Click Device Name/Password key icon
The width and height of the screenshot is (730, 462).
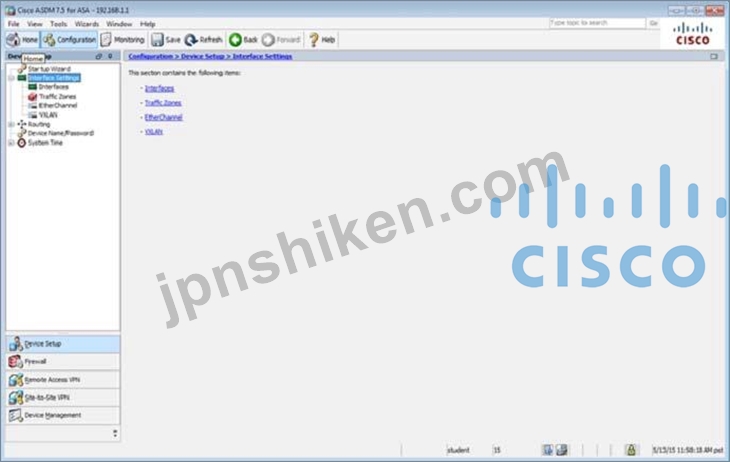click(x=21, y=133)
